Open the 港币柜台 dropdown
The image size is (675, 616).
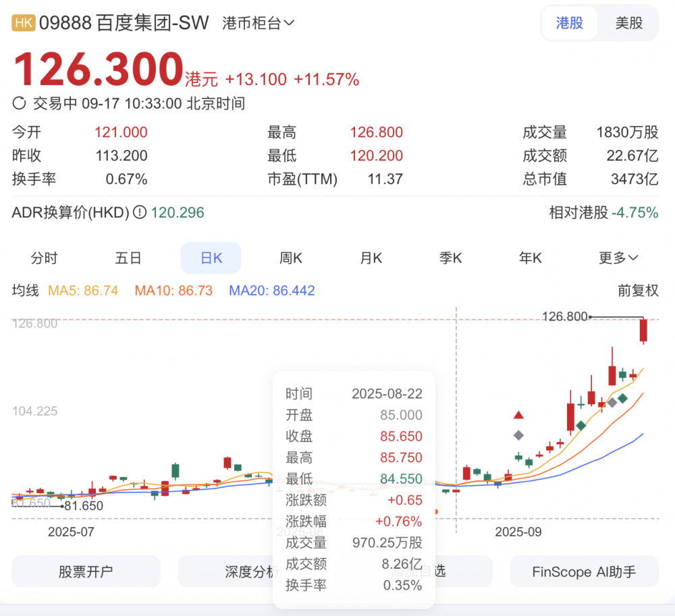click(x=258, y=23)
